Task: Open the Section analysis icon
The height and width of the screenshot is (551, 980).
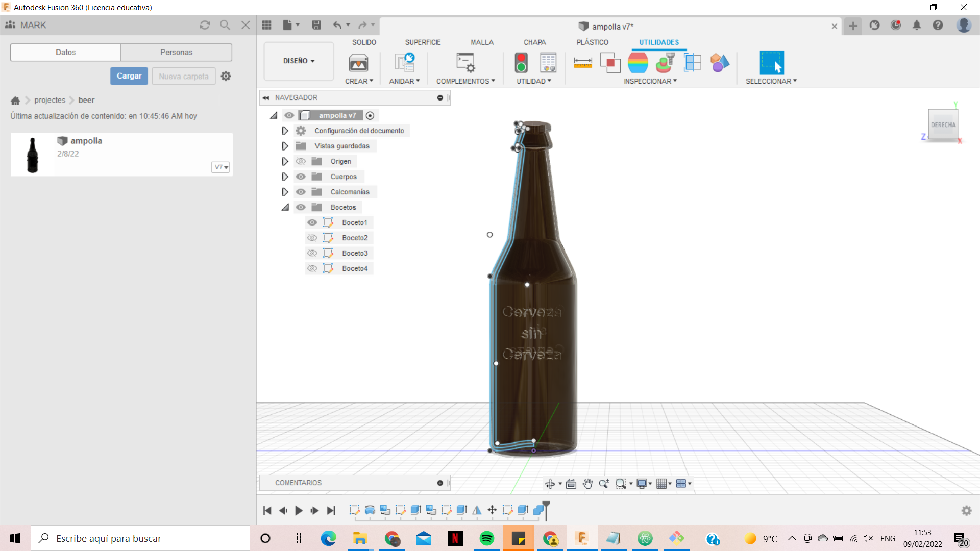Action: pos(693,63)
